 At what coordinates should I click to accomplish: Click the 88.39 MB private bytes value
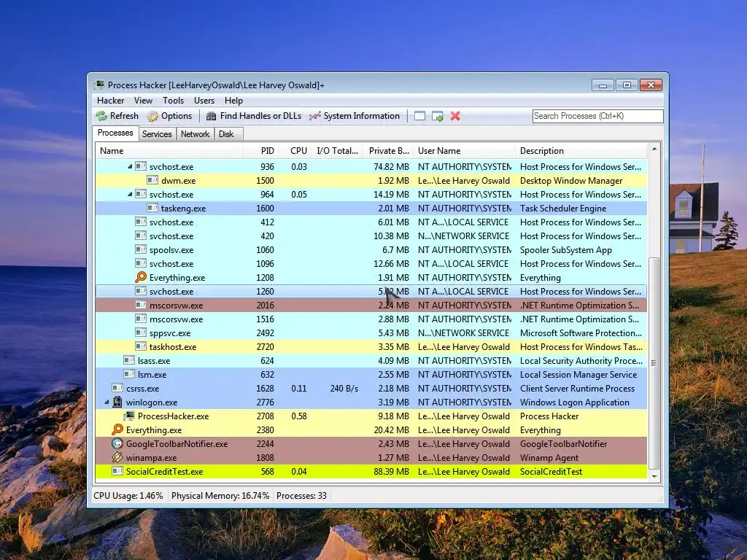point(391,472)
